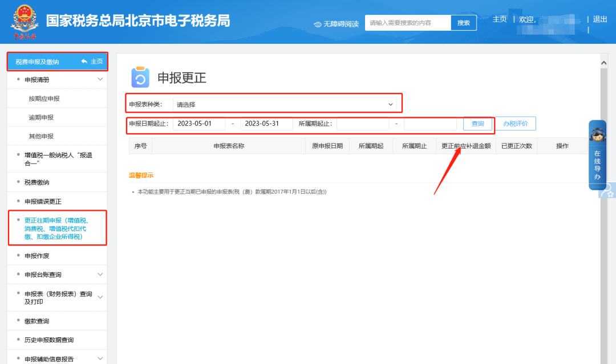Screen dimensions: 616x364
Task: Click the 申报更正 refresh page icon
Action: pyautogui.click(x=140, y=78)
